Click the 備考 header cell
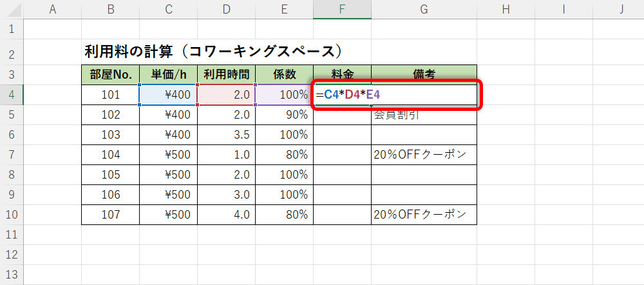The width and height of the screenshot is (644, 285). coord(424,74)
